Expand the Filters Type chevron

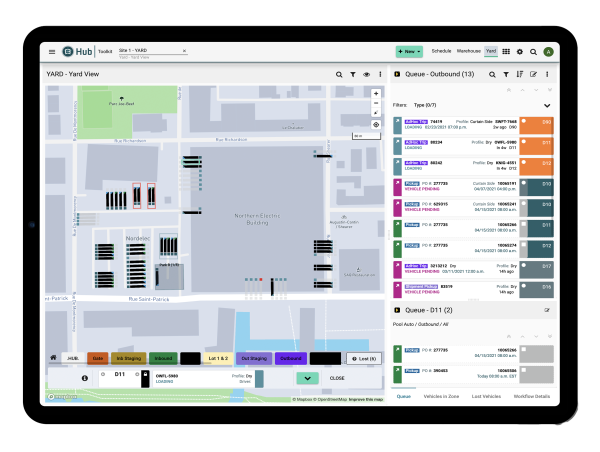click(x=547, y=106)
